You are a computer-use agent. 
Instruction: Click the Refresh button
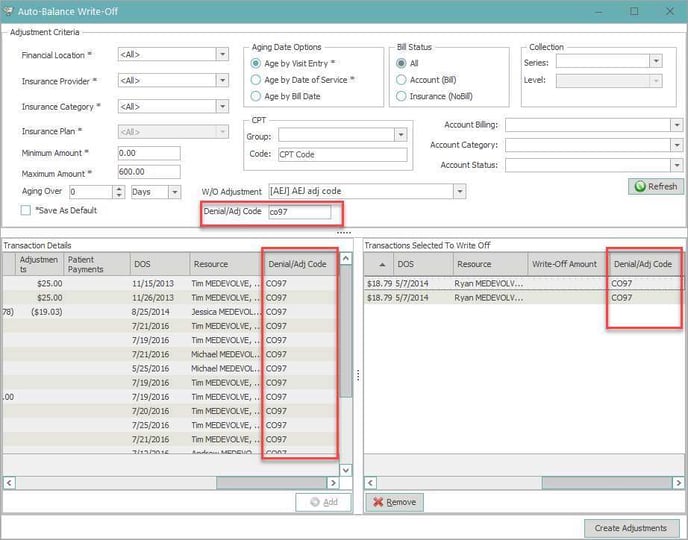click(656, 186)
